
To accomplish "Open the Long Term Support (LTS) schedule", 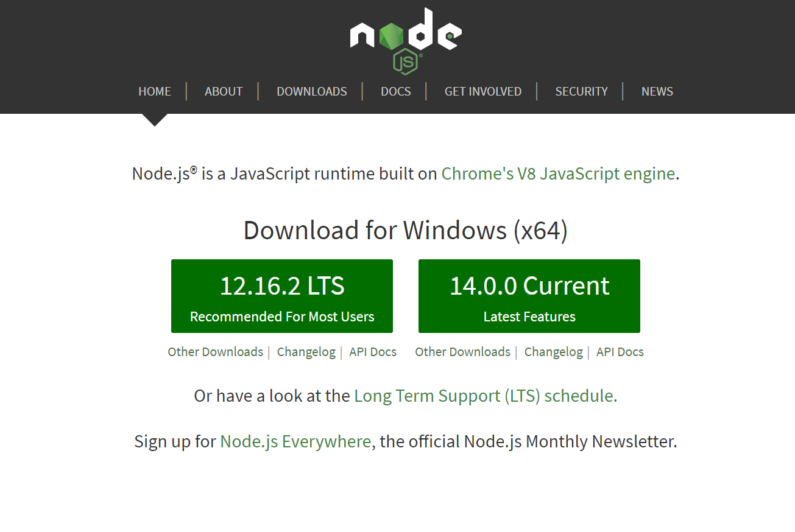I will coord(486,396).
